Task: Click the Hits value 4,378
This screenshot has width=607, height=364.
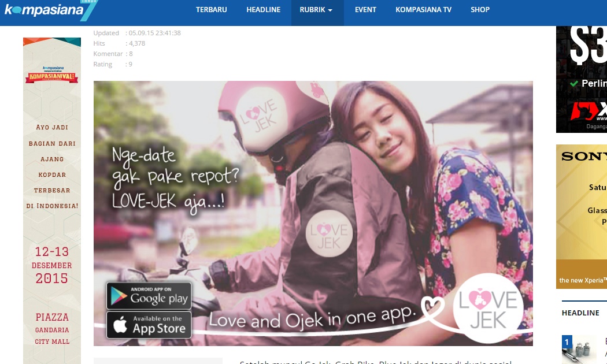Action: point(137,43)
